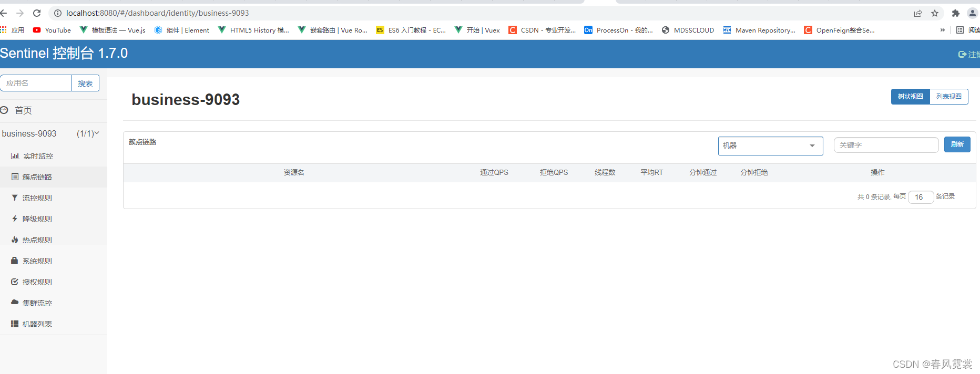This screenshot has height=374, width=980.
Task: Click the business-9093 page heading
Action: (x=186, y=100)
